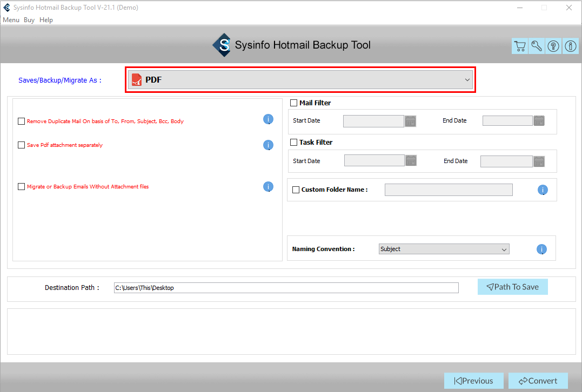
Task: Click the PDF file icon in dropdown
Action: tap(137, 80)
